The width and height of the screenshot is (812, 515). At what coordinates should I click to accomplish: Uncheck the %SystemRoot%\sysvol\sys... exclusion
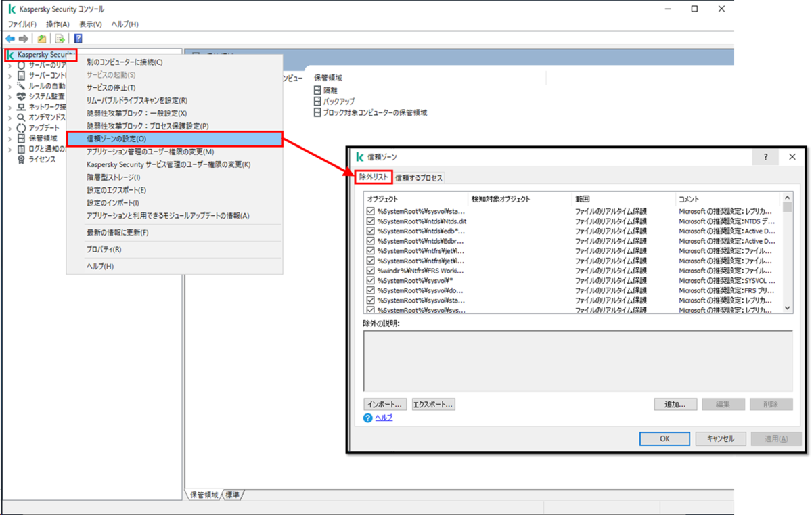[x=370, y=309]
